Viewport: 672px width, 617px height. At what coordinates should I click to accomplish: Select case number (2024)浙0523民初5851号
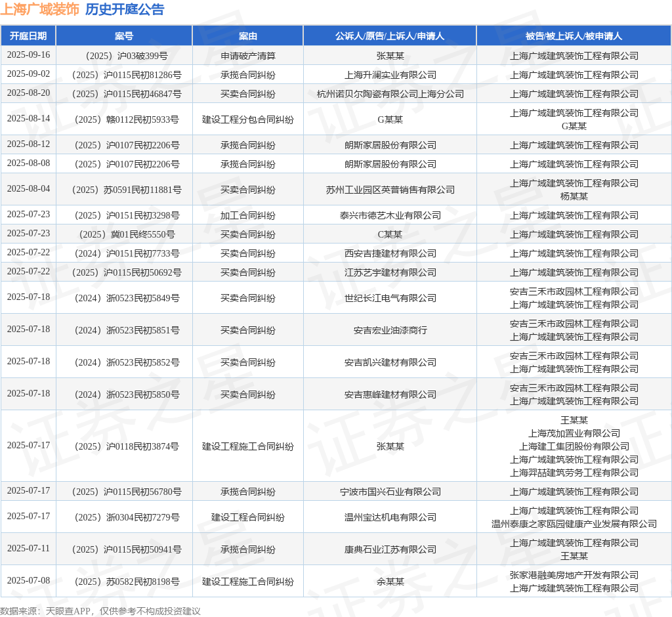[127, 330]
